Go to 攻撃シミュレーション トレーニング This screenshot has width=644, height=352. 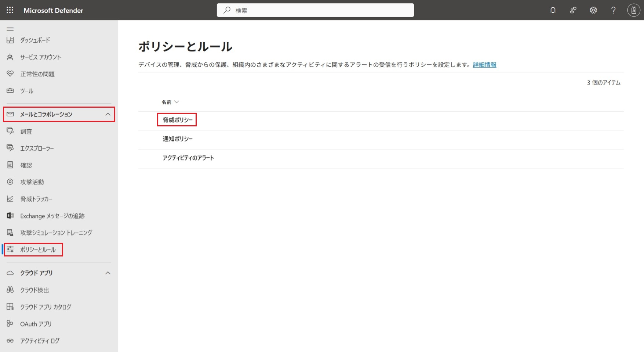click(x=56, y=233)
